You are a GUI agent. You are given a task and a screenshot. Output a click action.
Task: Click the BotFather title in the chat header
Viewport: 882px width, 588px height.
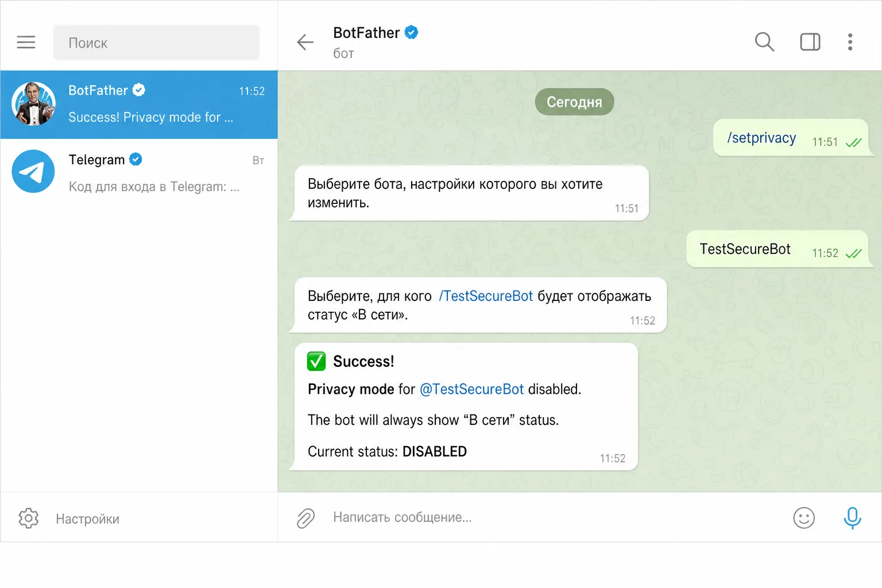(x=366, y=33)
